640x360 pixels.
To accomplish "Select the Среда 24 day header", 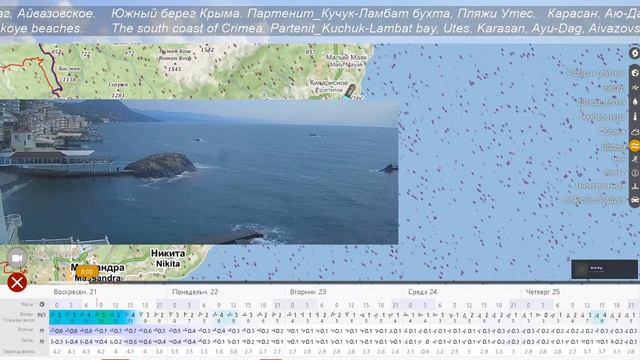I will pos(422,292).
